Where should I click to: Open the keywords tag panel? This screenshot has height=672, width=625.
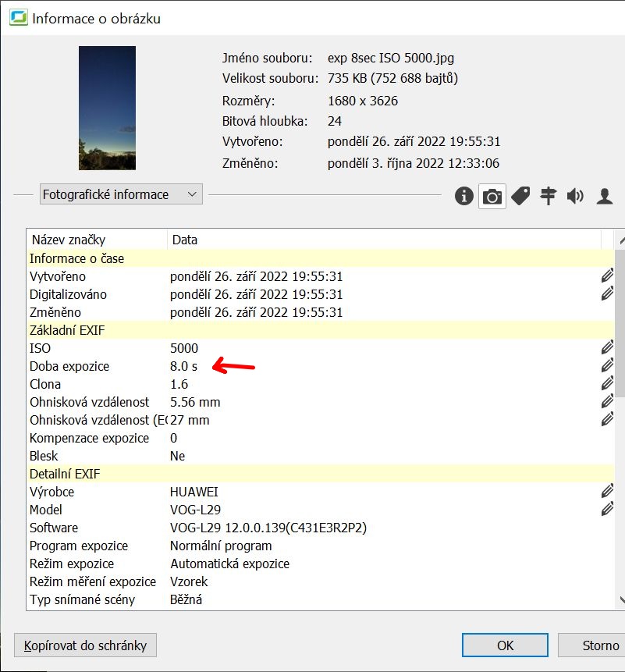[x=520, y=196]
